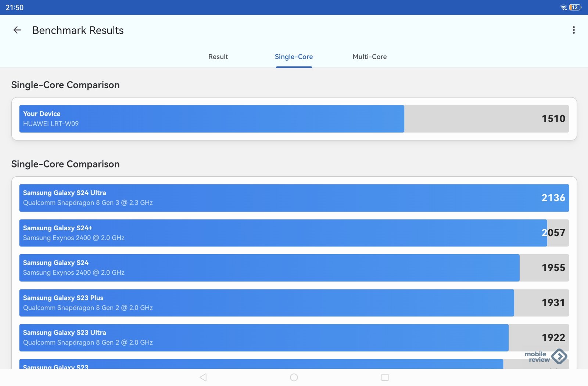Select the Samsung Galaxy S24 Exynos row
This screenshot has height=386, width=588.
(294, 268)
